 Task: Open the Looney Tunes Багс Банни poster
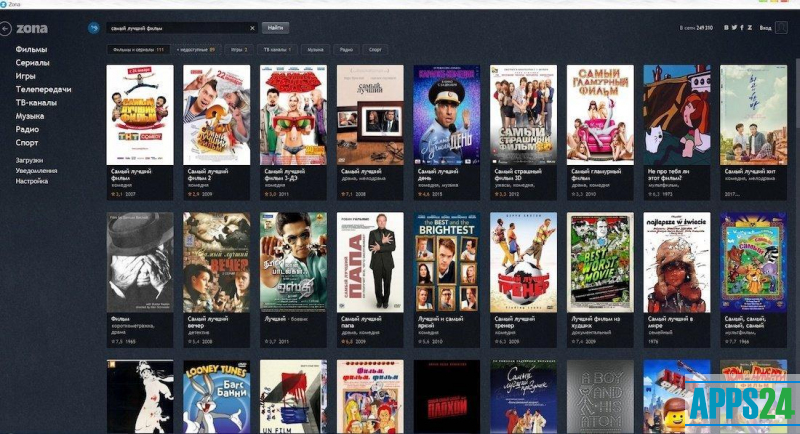216,397
